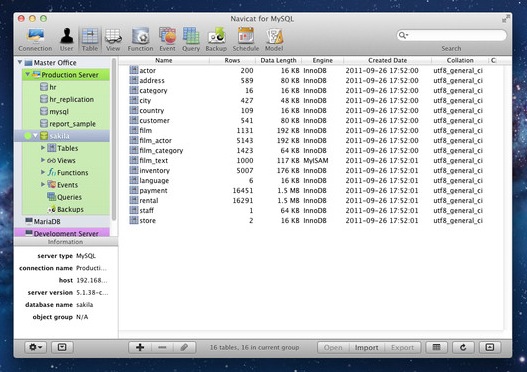The width and height of the screenshot is (527, 372).
Task: Open the search magnifier dropdown
Action: (x=403, y=35)
